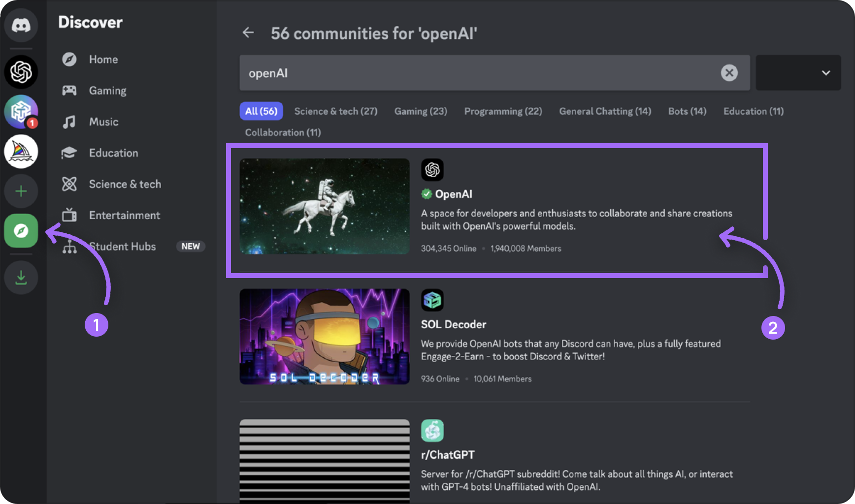The height and width of the screenshot is (504, 855).
Task: Click '936 Online' text
Action: click(x=440, y=379)
